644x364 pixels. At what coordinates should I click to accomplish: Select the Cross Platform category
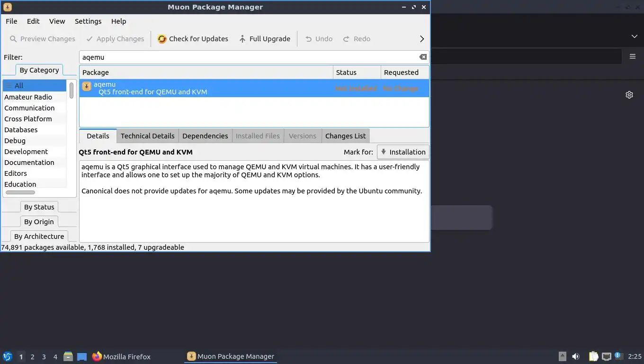click(35, 119)
